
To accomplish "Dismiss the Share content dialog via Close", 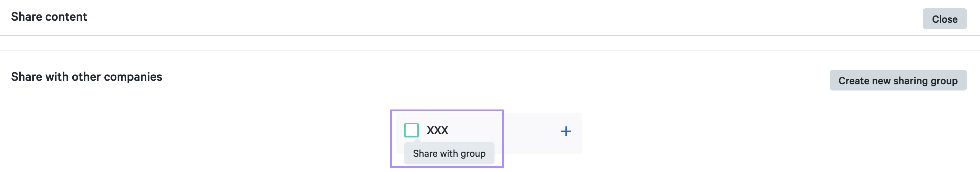I will point(944,19).
